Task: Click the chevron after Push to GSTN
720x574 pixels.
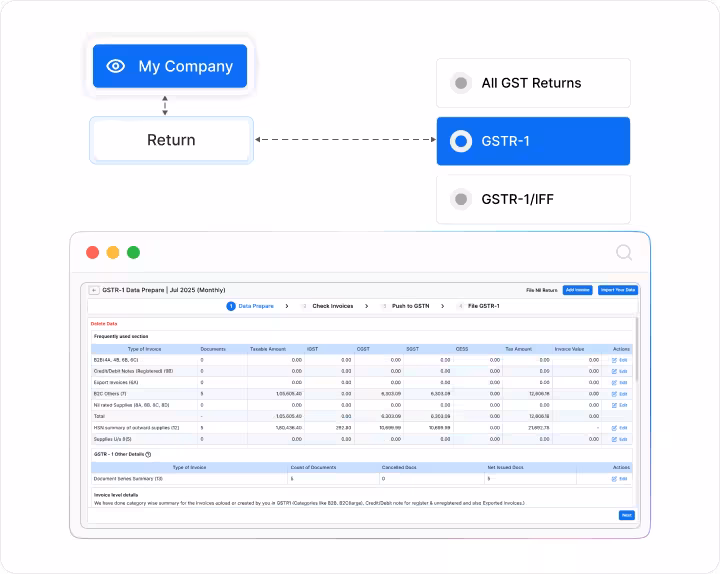Action: 443,306
